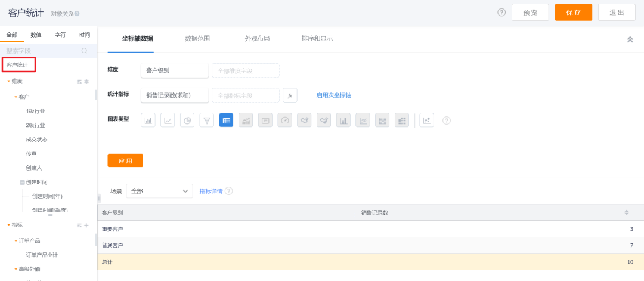The width and height of the screenshot is (644, 281).
Task: Select the heat grid chart icon
Action: (382, 121)
